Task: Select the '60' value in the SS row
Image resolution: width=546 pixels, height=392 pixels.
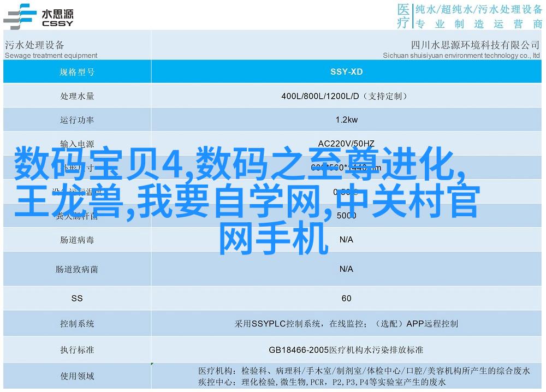Action: (x=347, y=298)
